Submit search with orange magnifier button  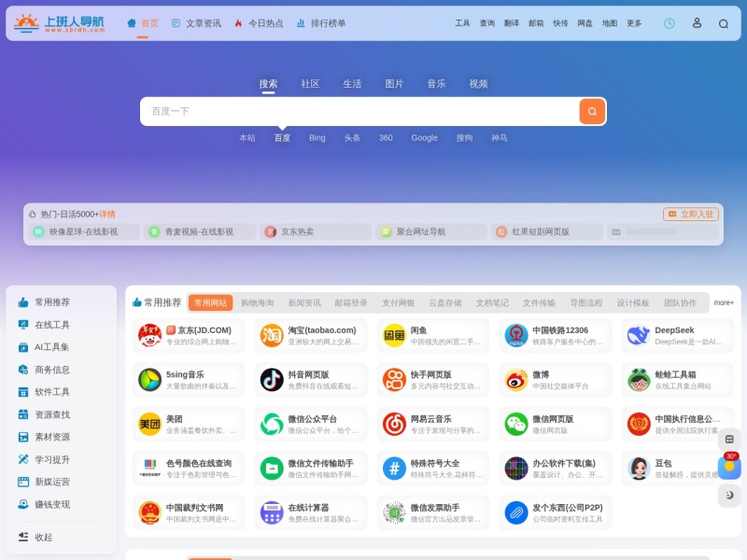click(x=592, y=111)
